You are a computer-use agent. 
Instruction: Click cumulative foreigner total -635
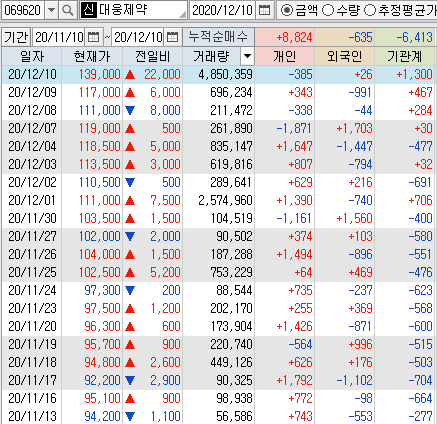(360, 37)
